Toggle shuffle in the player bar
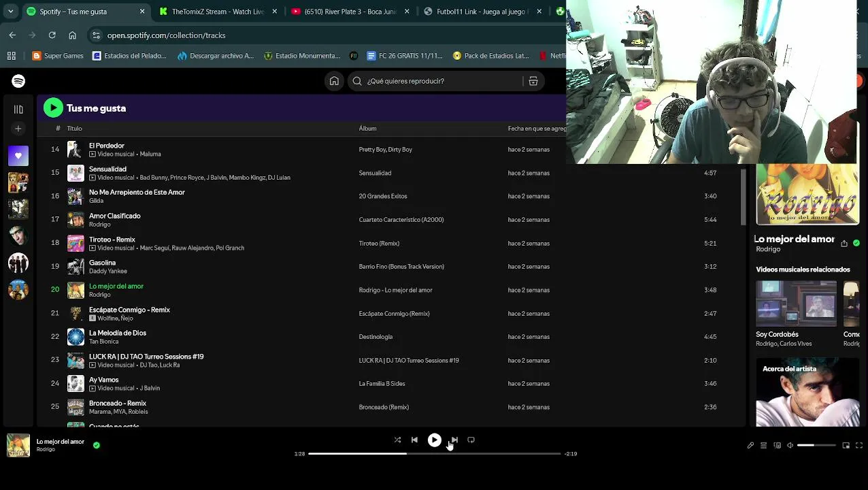868x490 pixels. [397, 440]
